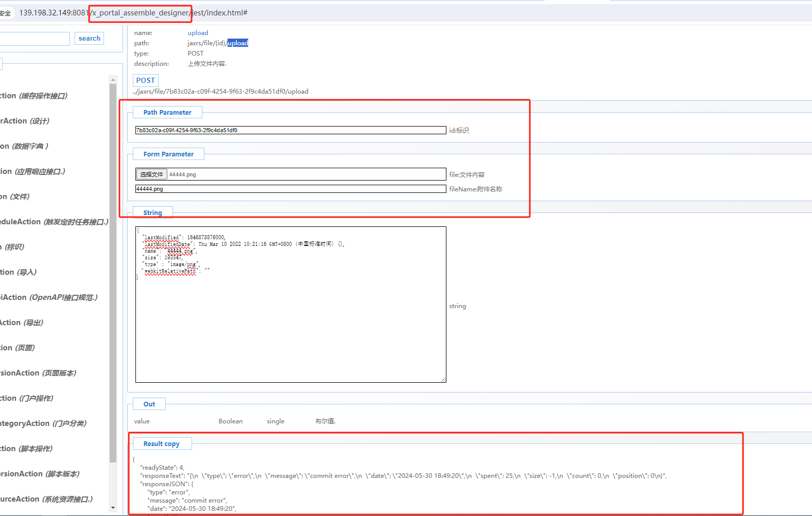This screenshot has width=812, height=516.
Task: Click the Result copy label
Action: 162,443
